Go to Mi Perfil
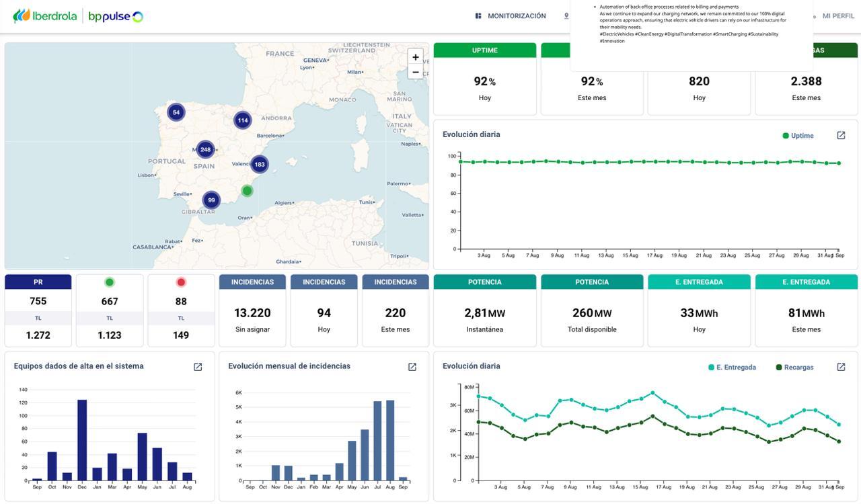Image resolution: width=861 pixels, height=504 pixels. [x=837, y=16]
